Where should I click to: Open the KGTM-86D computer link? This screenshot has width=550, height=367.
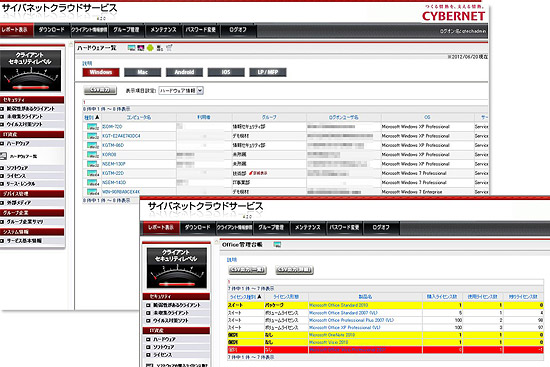tap(113, 145)
